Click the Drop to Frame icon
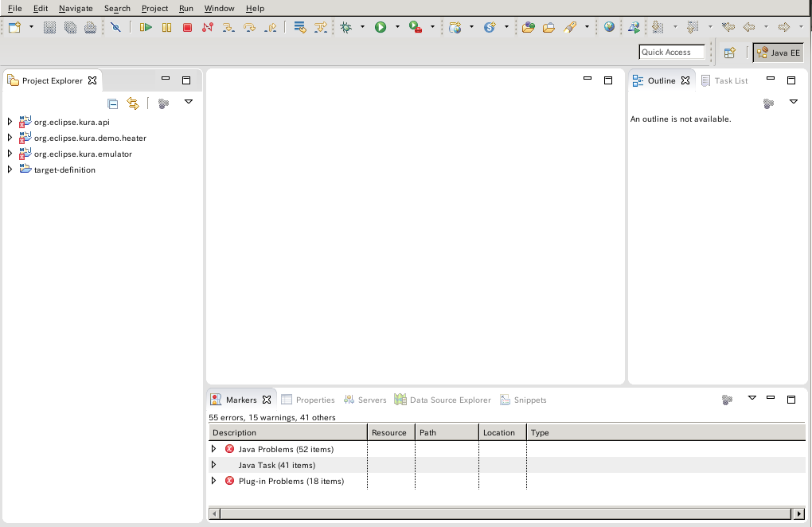 300,27
